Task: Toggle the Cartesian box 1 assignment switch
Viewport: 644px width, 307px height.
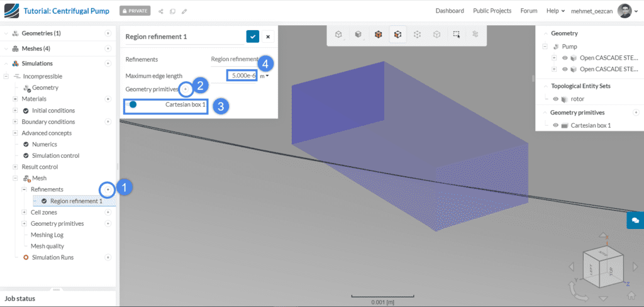Action: (x=132, y=105)
